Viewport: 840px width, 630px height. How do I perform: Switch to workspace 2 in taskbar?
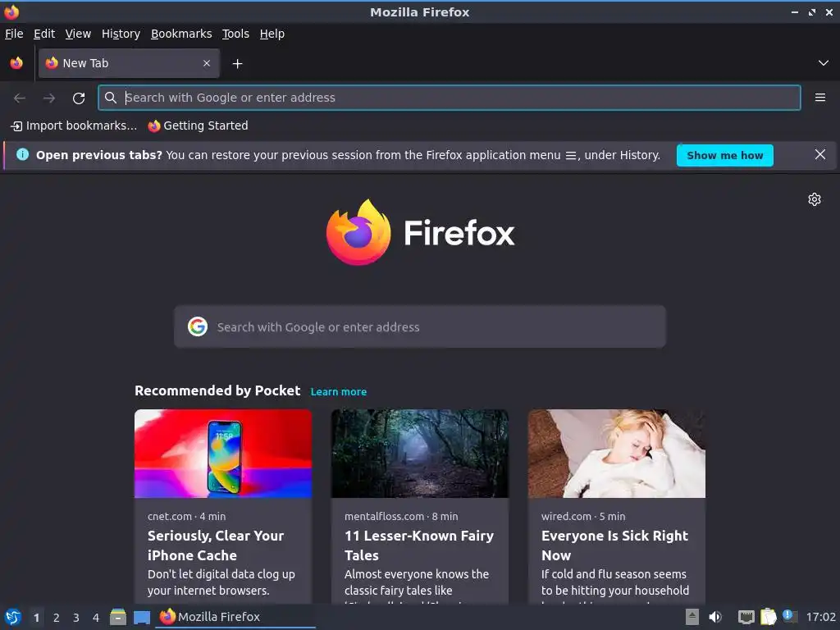click(x=57, y=618)
